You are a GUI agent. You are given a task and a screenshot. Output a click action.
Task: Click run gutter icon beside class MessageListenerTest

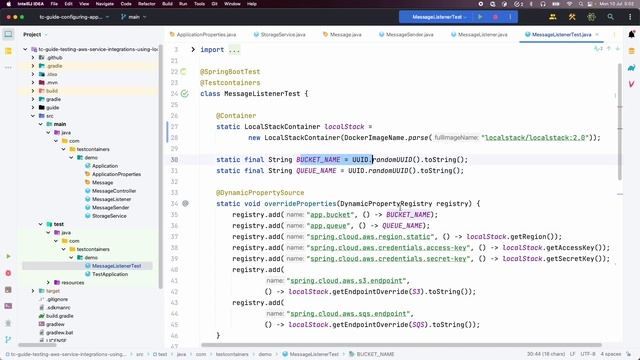[185, 94]
